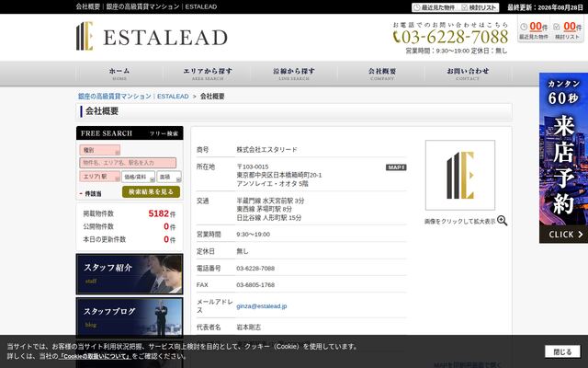Click the 検索結果を見る button
The image size is (588, 368).
click(151, 192)
